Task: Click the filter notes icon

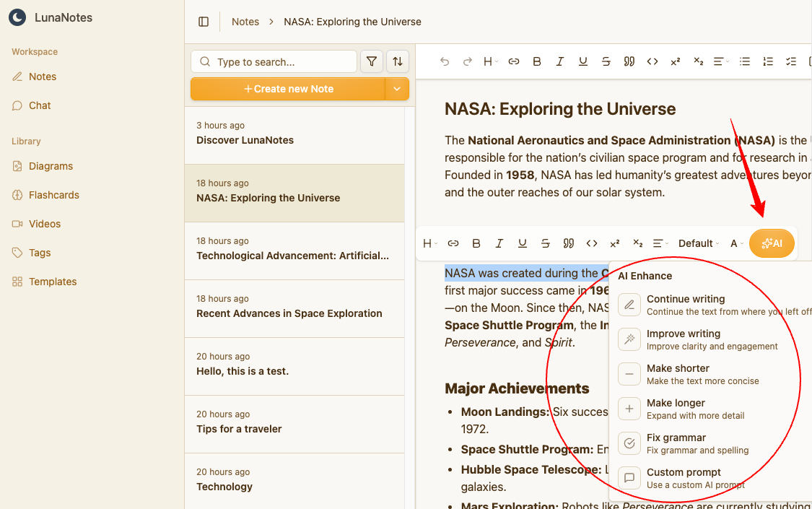Action: tap(372, 62)
